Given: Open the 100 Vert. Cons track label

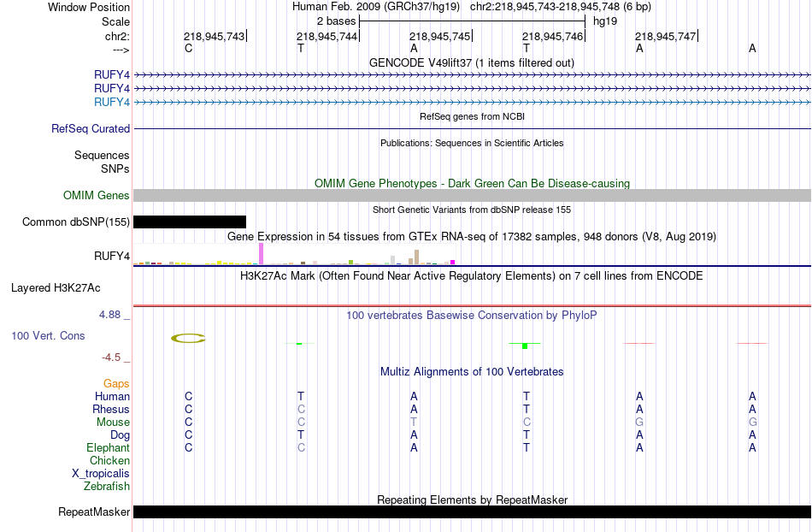Looking at the screenshot, I should 48,335.
